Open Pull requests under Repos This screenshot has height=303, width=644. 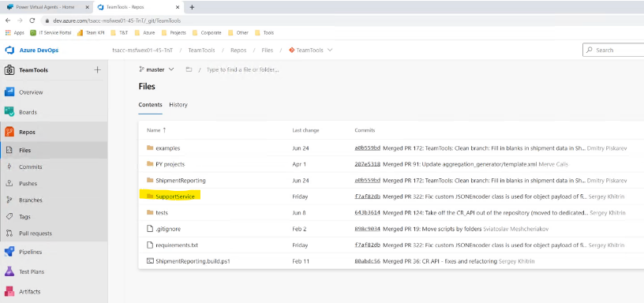click(54, 234)
